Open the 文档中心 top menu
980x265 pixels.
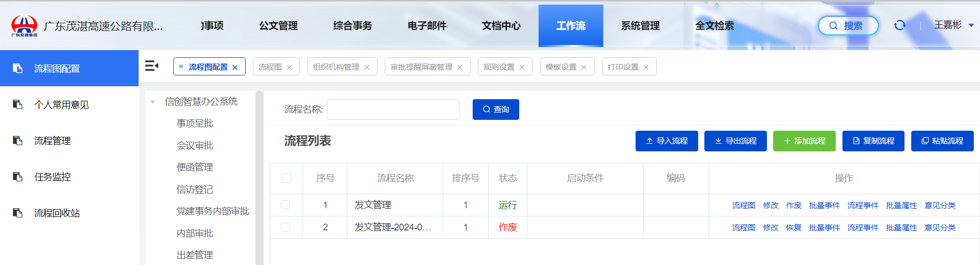(x=501, y=26)
